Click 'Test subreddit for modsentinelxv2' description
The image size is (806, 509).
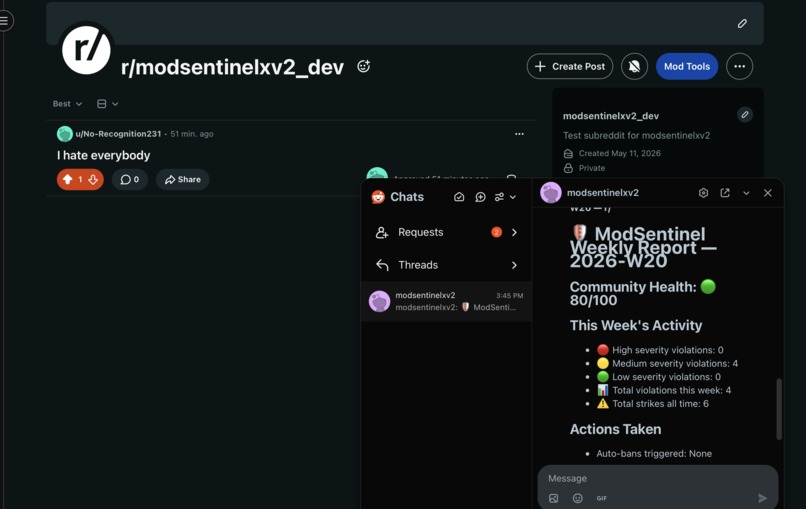click(x=636, y=135)
